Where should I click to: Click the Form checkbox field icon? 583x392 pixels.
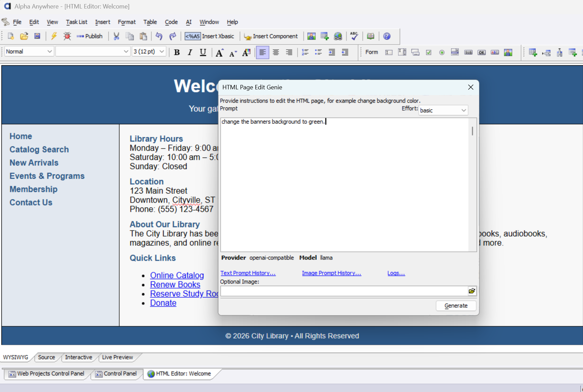[429, 52]
